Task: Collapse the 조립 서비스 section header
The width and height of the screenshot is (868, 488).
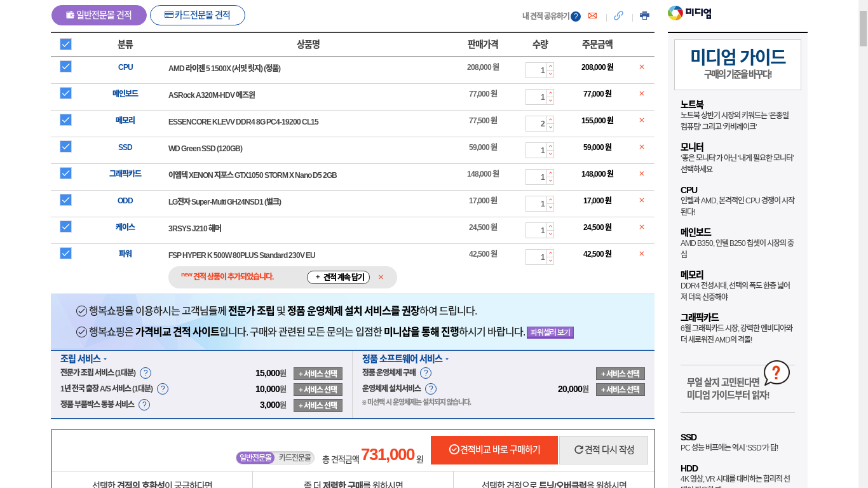Action: tap(84, 358)
